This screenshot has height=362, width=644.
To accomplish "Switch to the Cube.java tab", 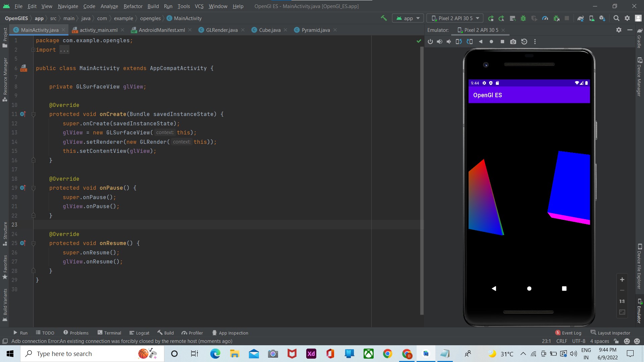I will tap(269, 30).
